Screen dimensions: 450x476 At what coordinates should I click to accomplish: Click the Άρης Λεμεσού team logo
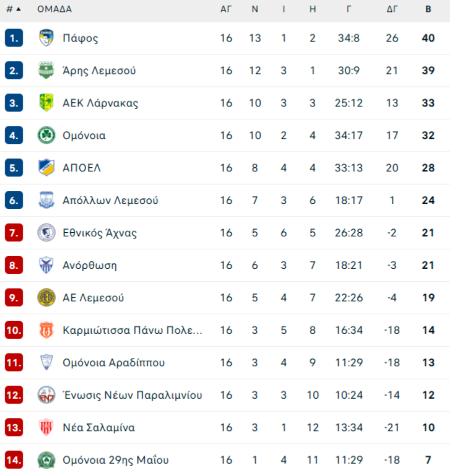[x=46, y=70]
